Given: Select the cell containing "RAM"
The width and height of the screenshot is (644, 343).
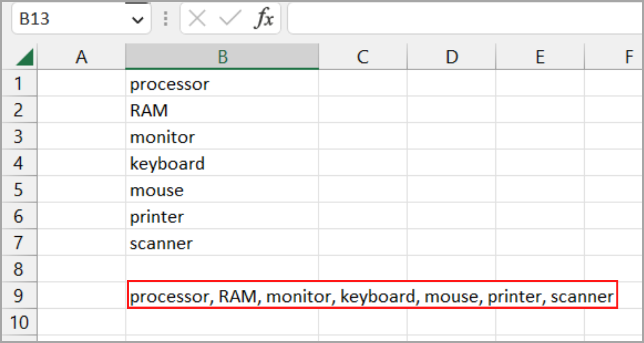Looking at the screenshot, I should 222,111.
